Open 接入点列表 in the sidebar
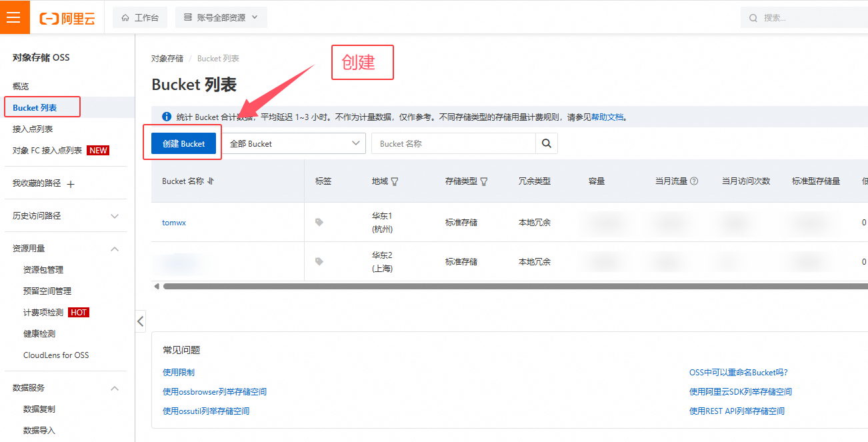This screenshot has height=442, width=868. coord(33,129)
